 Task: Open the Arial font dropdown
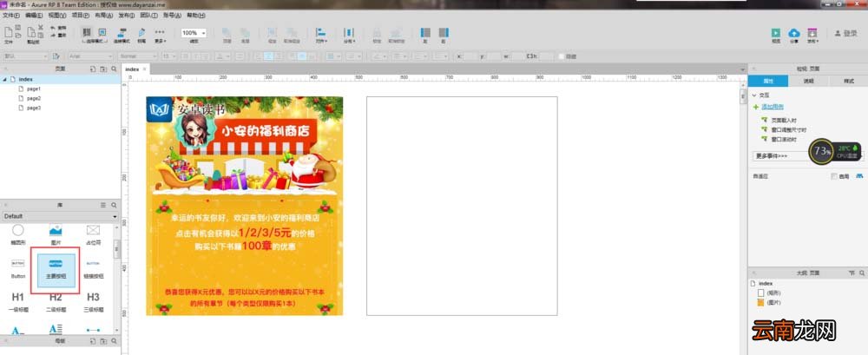[90, 56]
